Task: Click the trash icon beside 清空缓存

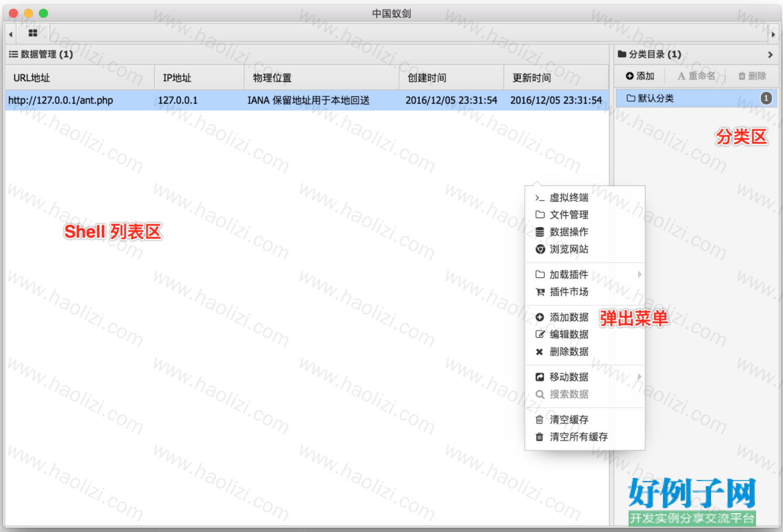Action: click(539, 420)
